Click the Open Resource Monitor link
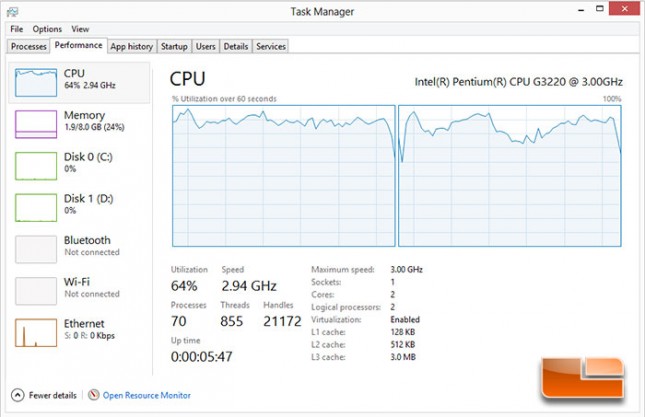645x417 pixels. 146,395
